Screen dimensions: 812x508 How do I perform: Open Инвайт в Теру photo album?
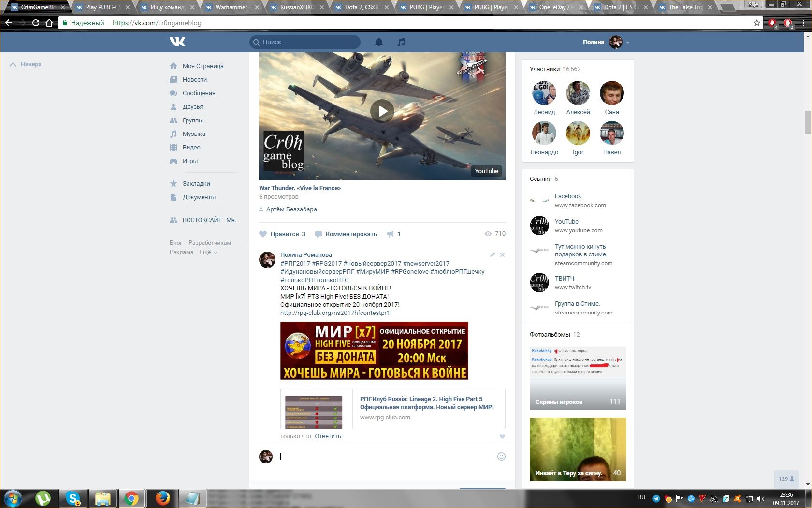click(x=578, y=449)
